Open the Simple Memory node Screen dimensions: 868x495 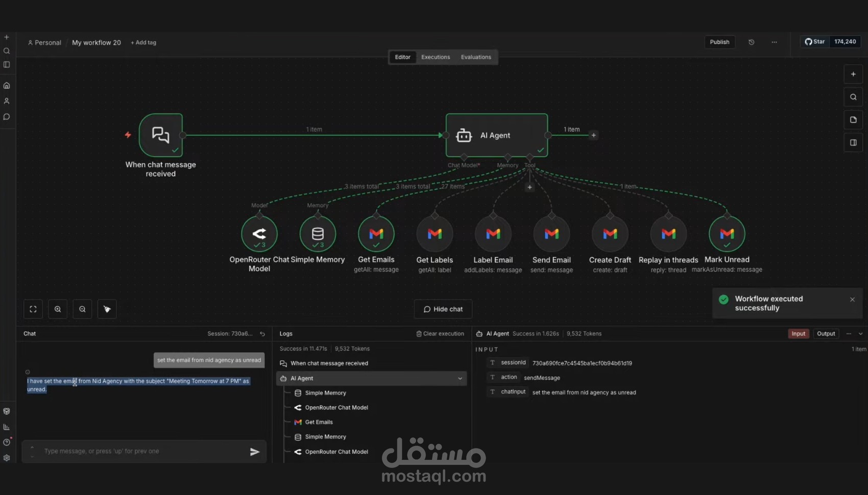[318, 234]
